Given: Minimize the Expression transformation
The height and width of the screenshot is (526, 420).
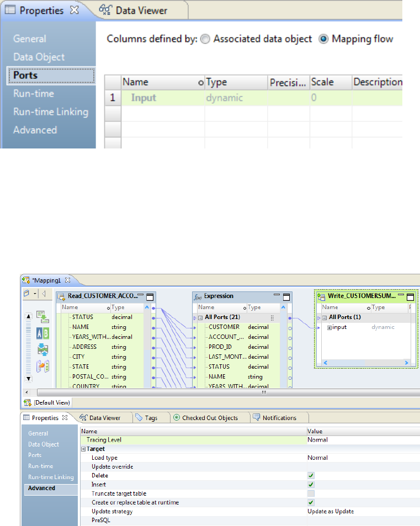Looking at the screenshot, I should tap(277, 295).
